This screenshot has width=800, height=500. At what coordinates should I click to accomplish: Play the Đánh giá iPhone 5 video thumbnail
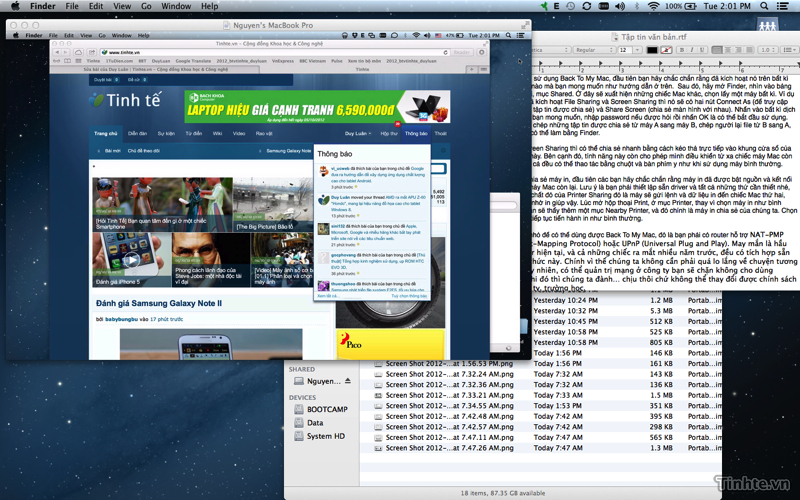coord(132,260)
